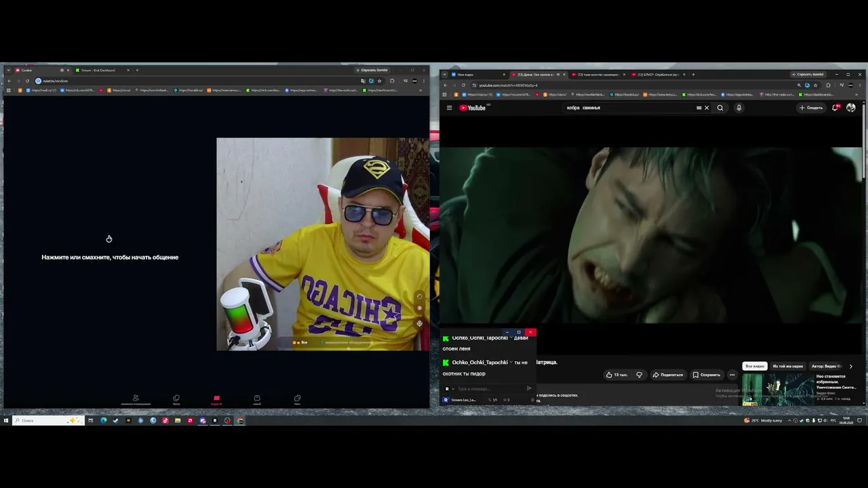The height and width of the screenshot is (488, 868).
Task: Open a new tab in the left browser window
Action: coord(137,70)
